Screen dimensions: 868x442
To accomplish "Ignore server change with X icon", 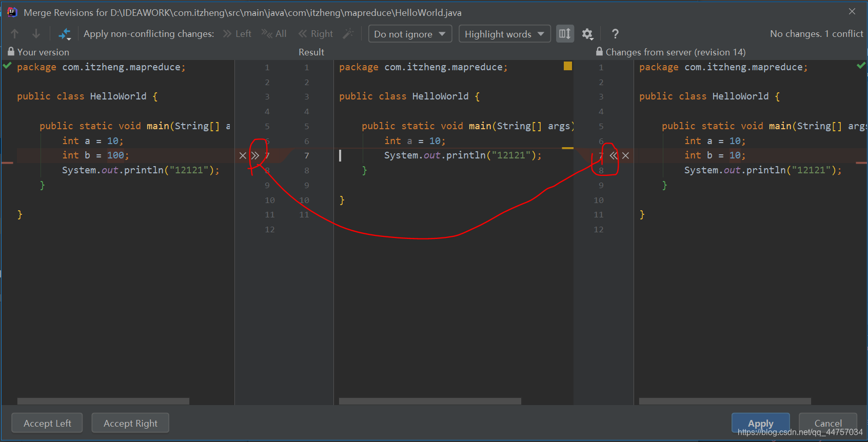I will (626, 155).
